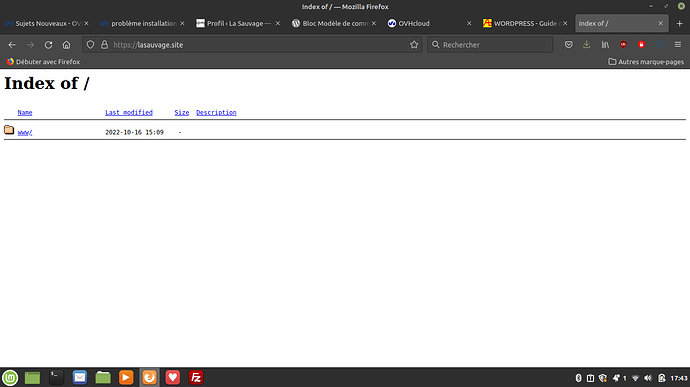Screen dimensions: 690x387
Task: Switch to Profil La Sauvage tab
Action: (x=238, y=23)
